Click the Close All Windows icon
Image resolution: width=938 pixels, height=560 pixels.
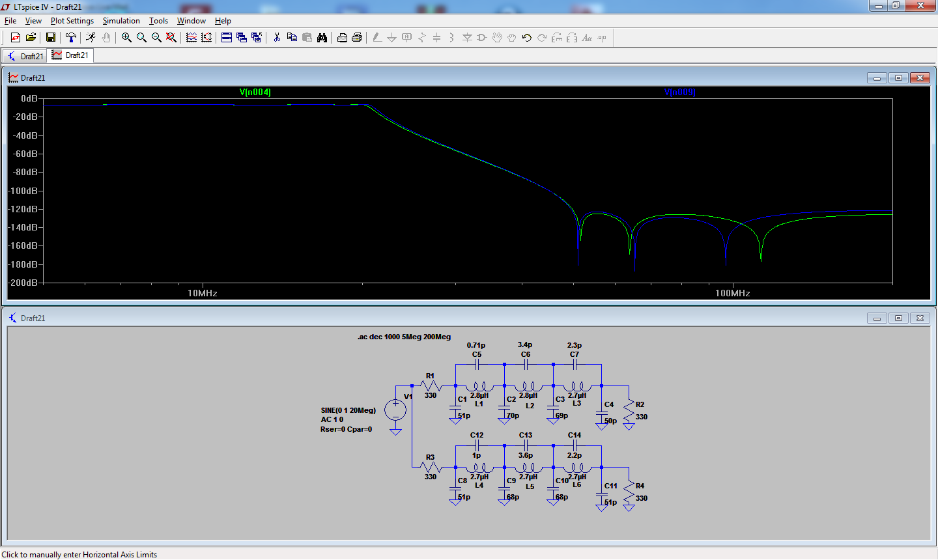click(x=257, y=38)
